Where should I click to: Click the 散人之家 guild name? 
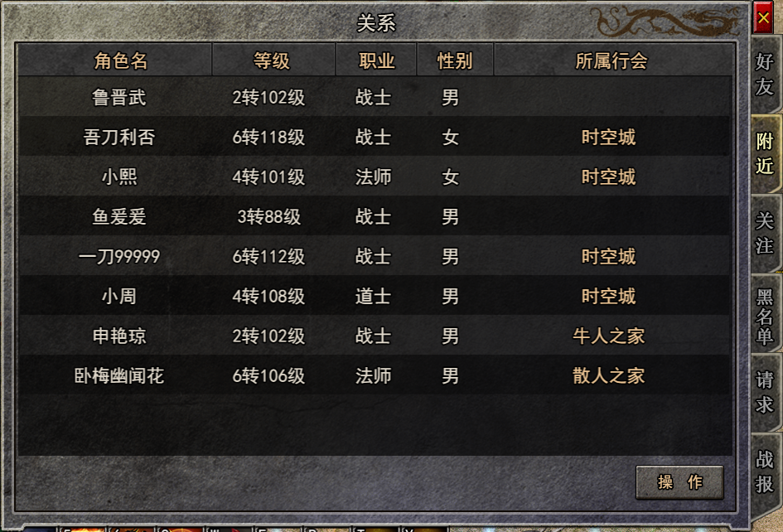pos(609,375)
